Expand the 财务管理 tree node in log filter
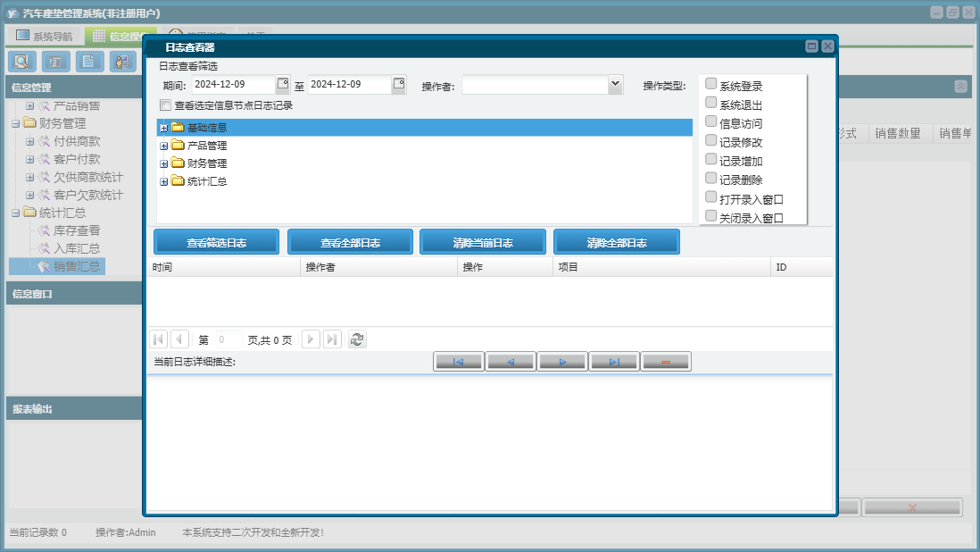Viewport: 980px width, 552px height. pyautogui.click(x=163, y=163)
